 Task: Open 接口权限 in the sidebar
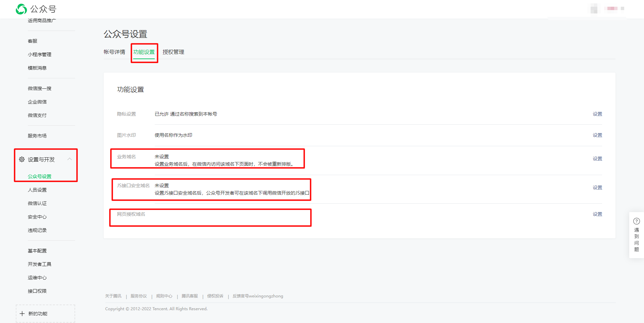[37, 291]
